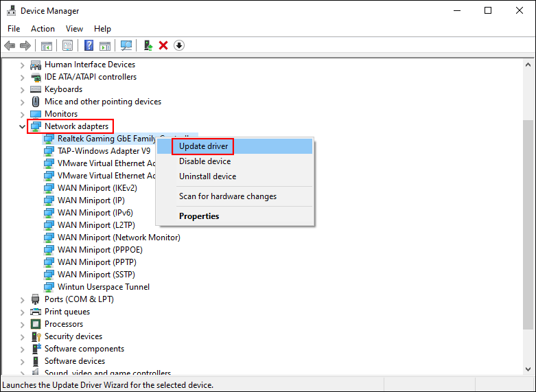Select WAN Miniport (SSTP)
Screen dimensions: 536x392
pyautogui.click(x=96, y=275)
